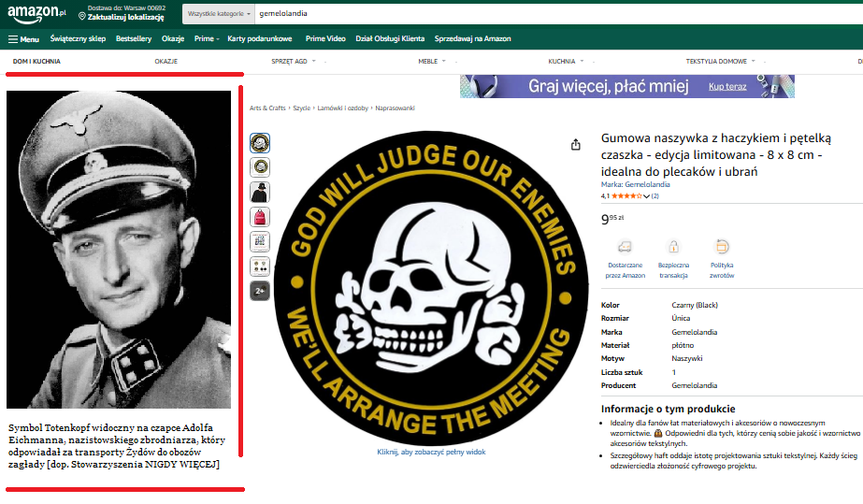Click the delivery truck icon
The height and width of the screenshot is (504, 863).
click(626, 247)
